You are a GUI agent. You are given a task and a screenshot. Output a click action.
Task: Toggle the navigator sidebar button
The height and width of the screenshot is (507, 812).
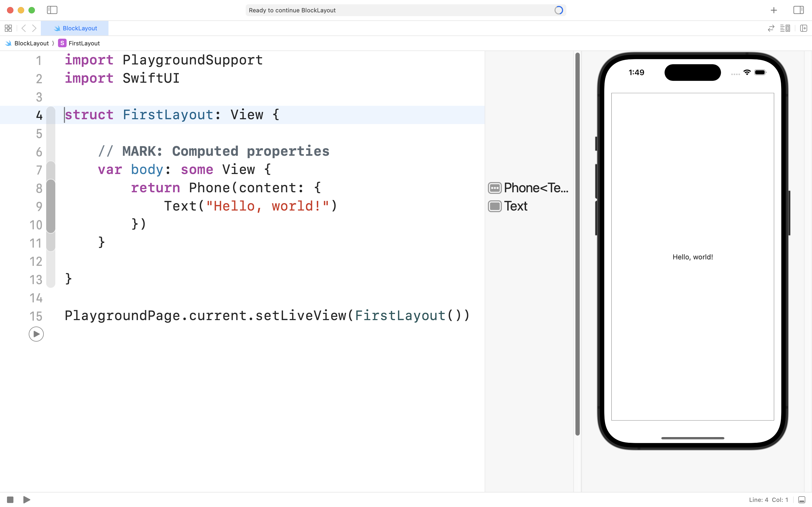(x=52, y=10)
